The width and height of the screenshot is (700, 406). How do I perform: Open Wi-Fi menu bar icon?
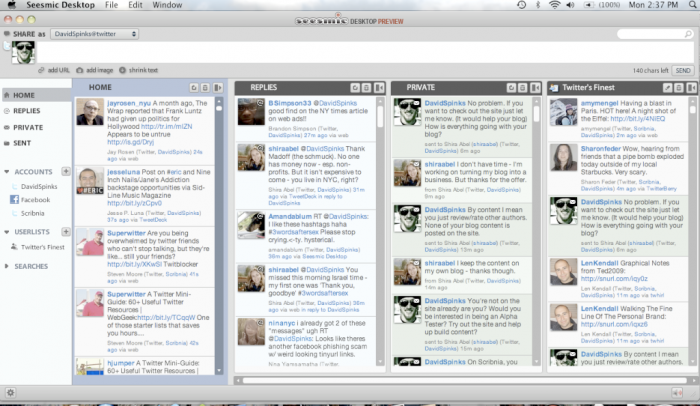pos(554,5)
